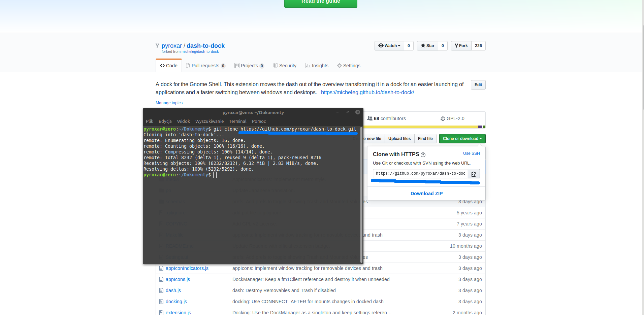Switch to the Security tab
The height and width of the screenshot is (315, 644).
click(x=285, y=66)
